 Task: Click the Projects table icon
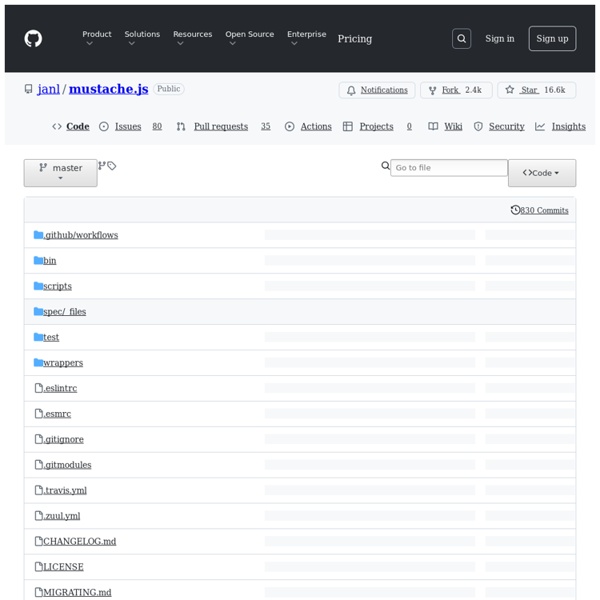(347, 127)
